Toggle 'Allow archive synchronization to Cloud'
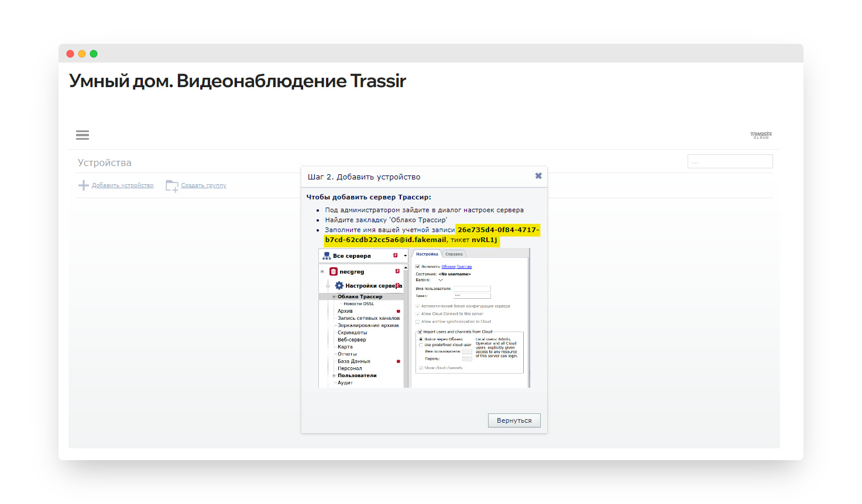Image resolution: width=862 pixels, height=504 pixels. [418, 321]
